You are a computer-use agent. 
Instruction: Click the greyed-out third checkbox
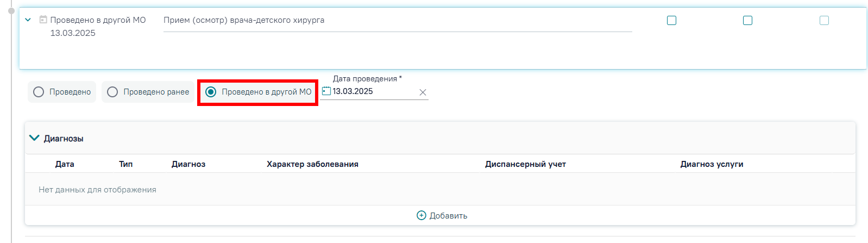(x=824, y=20)
